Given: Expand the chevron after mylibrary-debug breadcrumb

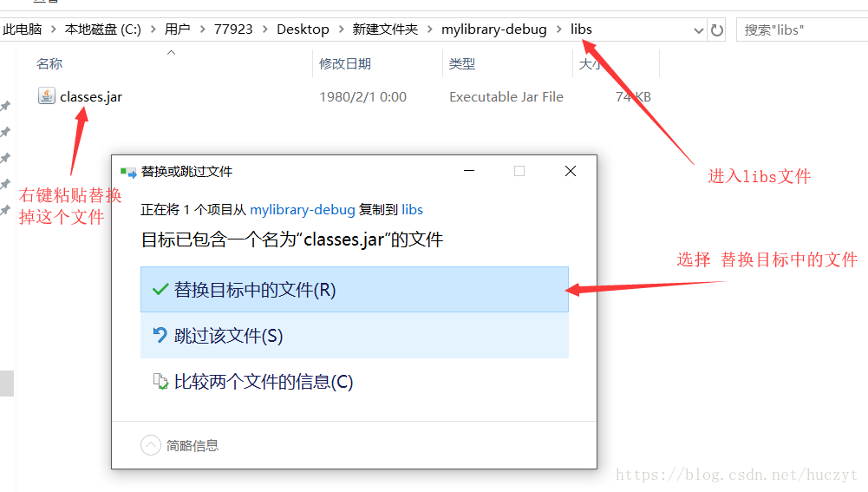Looking at the screenshot, I should [559, 29].
